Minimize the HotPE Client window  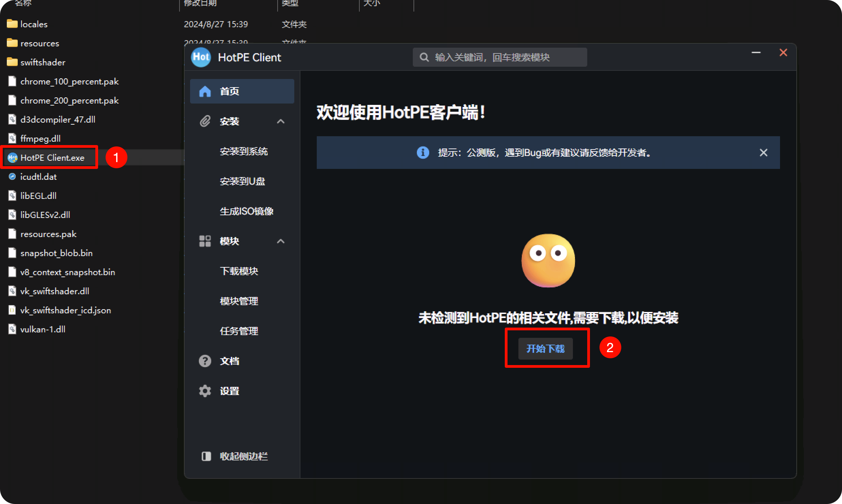click(x=756, y=52)
